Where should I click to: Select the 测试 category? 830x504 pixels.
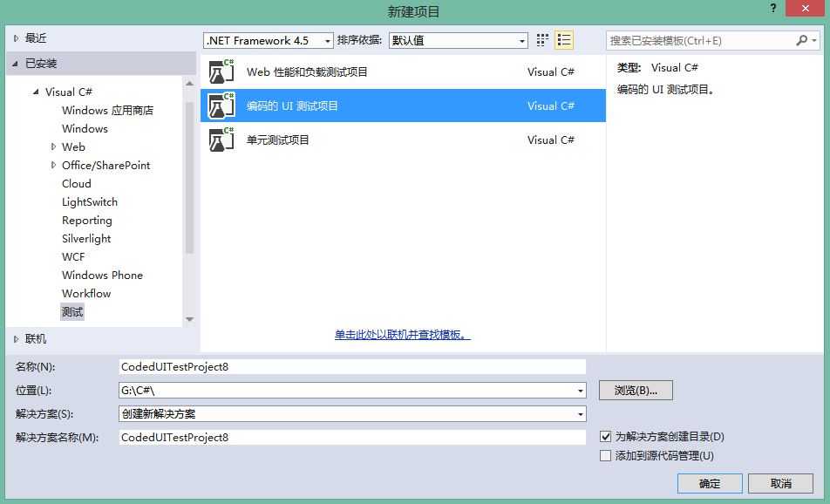coord(72,312)
